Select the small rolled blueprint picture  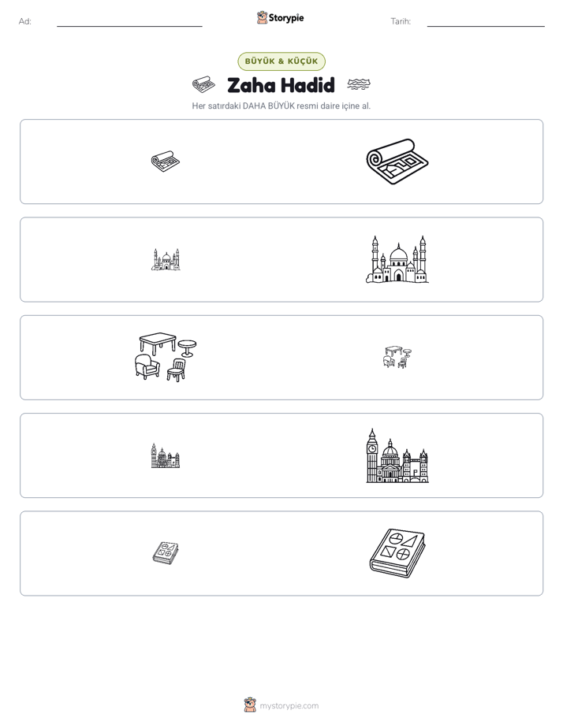[166, 161]
